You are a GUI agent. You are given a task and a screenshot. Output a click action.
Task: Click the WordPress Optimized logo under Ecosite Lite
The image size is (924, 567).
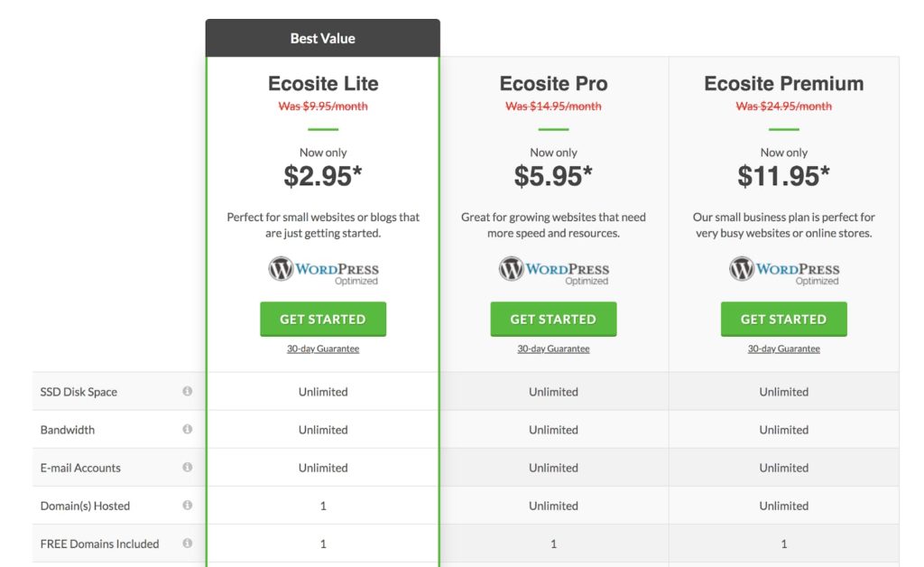tap(324, 270)
